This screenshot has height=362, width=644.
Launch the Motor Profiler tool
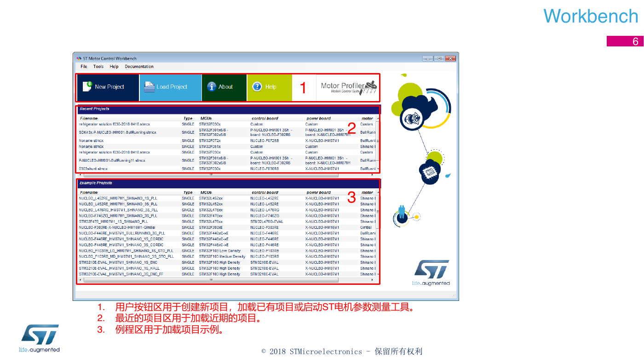click(348, 87)
